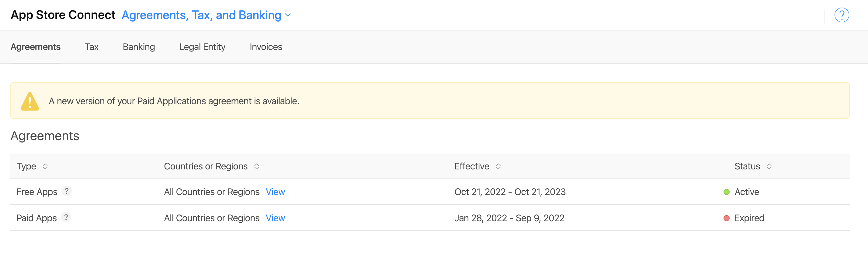The height and width of the screenshot is (273, 868).
Task: Click the red Expired status dot
Action: point(727,218)
